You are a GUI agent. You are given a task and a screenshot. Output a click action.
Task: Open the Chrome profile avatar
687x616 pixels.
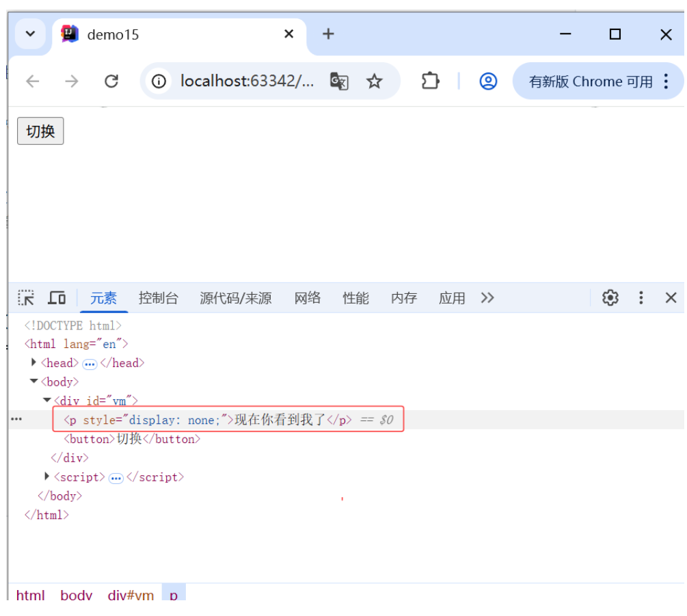488,81
